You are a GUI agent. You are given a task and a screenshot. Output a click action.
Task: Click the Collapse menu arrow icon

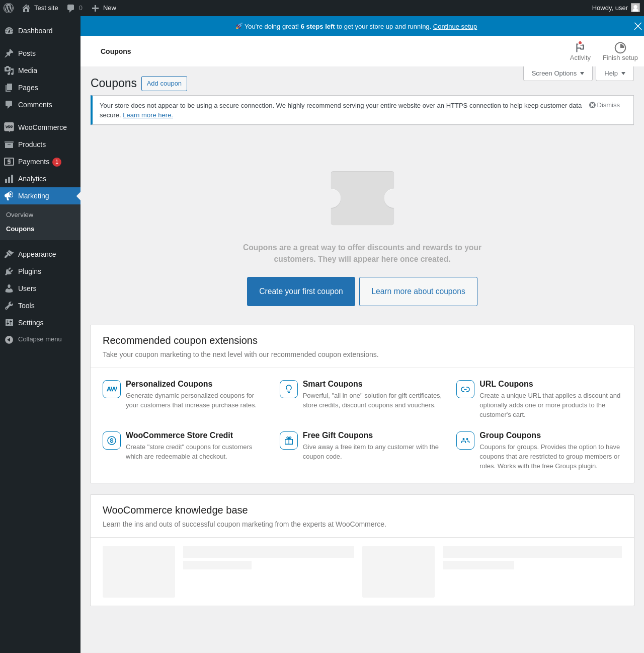point(9,339)
